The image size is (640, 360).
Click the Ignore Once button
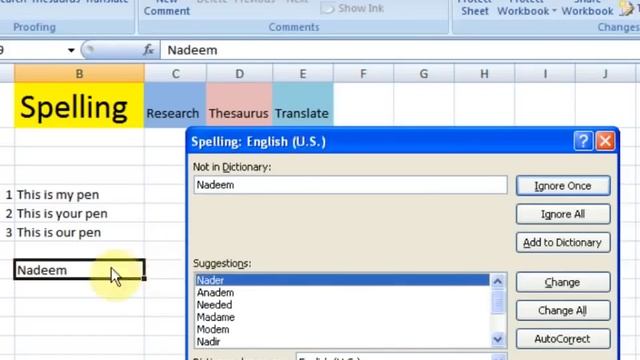pyautogui.click(x=563, y=186)
